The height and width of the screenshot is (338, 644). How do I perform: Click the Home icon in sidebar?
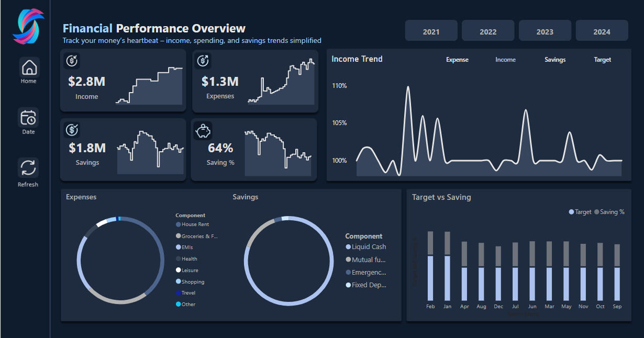click(x=29, y=67)
